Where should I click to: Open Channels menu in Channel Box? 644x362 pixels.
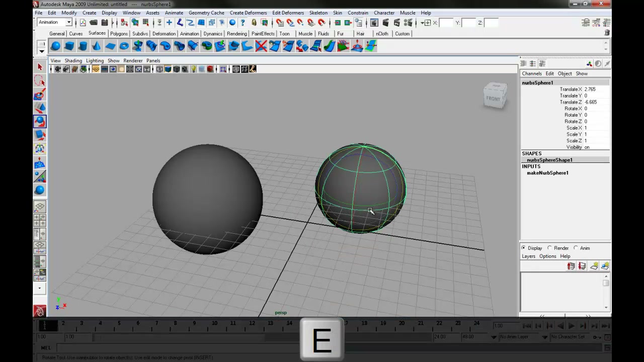532,73
